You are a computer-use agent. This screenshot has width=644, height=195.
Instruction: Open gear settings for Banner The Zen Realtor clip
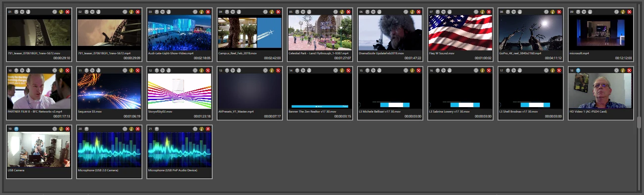[335, 71]
